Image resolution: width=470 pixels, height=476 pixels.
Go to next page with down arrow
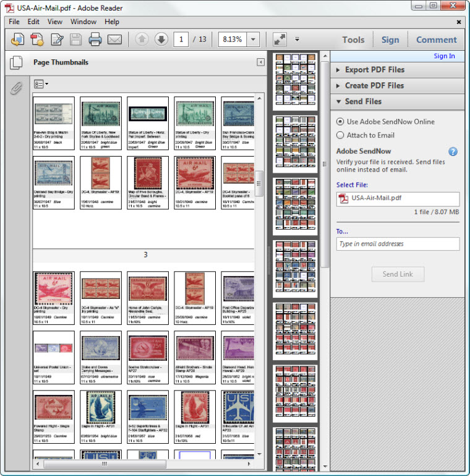pyautogui.click(x=161, y=39)
